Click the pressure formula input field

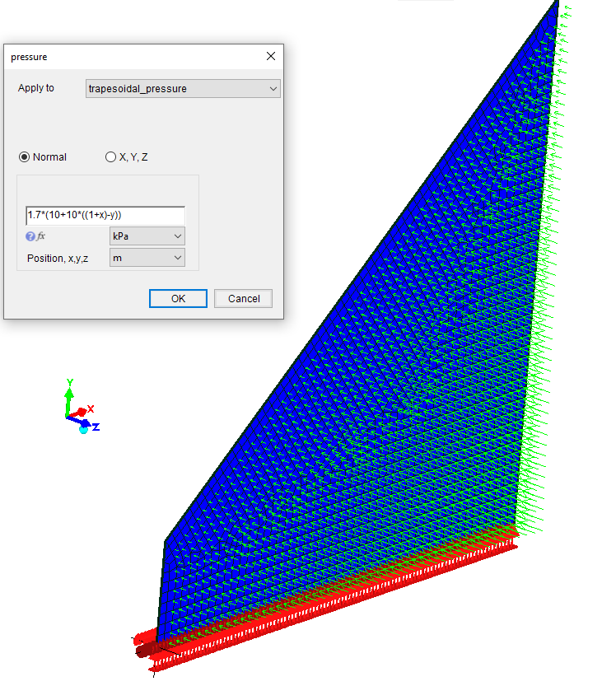105,215
